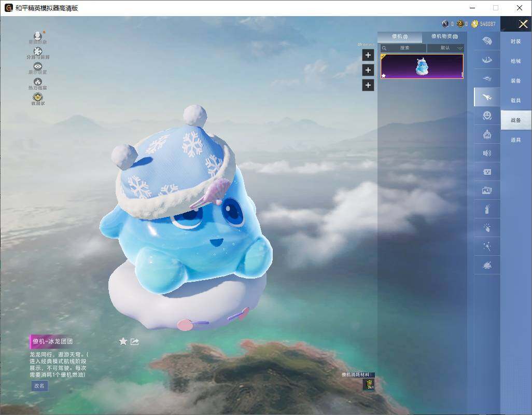Viewport: 532px width, 415px height.
Task: Close the inventory with yellow X
Action: pyautogui.click(x=523, y=24)
